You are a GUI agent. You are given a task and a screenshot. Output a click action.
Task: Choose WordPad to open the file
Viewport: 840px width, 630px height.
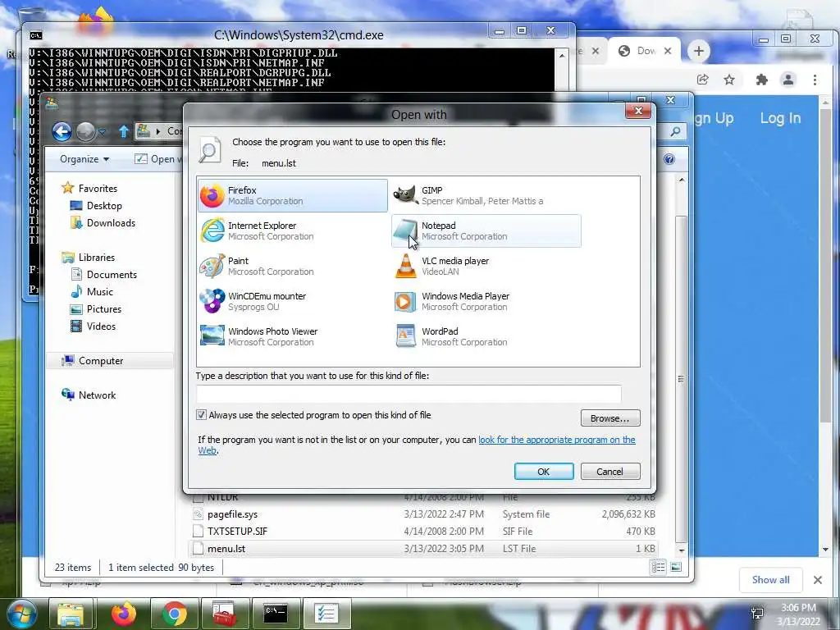click(486, 337)
